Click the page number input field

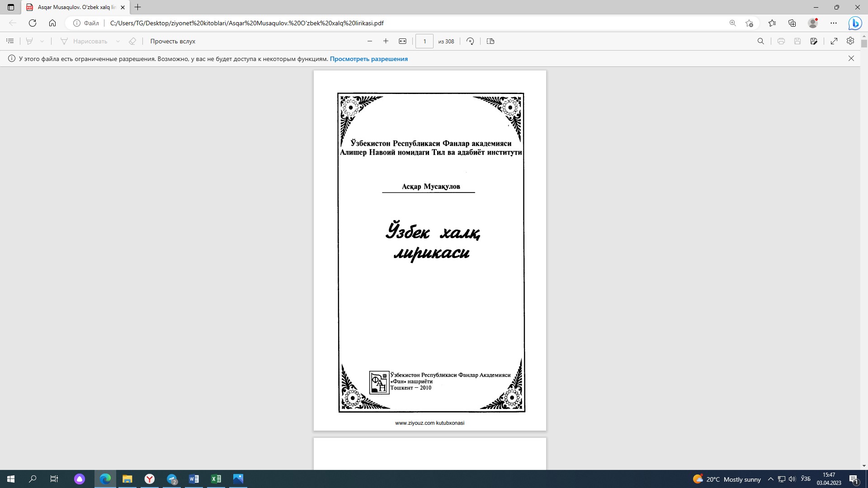tap(424, 41)
